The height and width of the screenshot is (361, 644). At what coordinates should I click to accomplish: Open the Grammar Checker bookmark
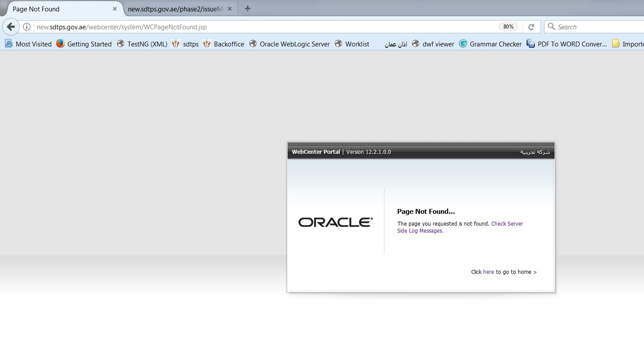point(490,44)
